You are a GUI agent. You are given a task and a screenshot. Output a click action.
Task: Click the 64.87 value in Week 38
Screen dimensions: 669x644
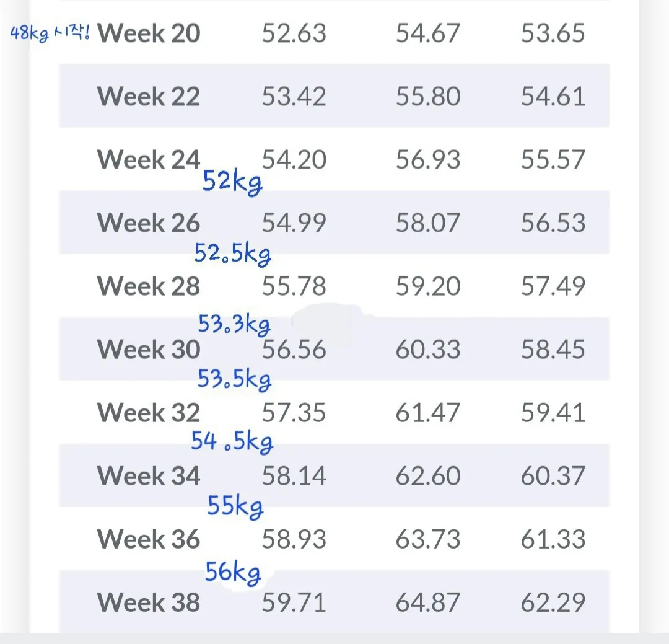point(428,602)
